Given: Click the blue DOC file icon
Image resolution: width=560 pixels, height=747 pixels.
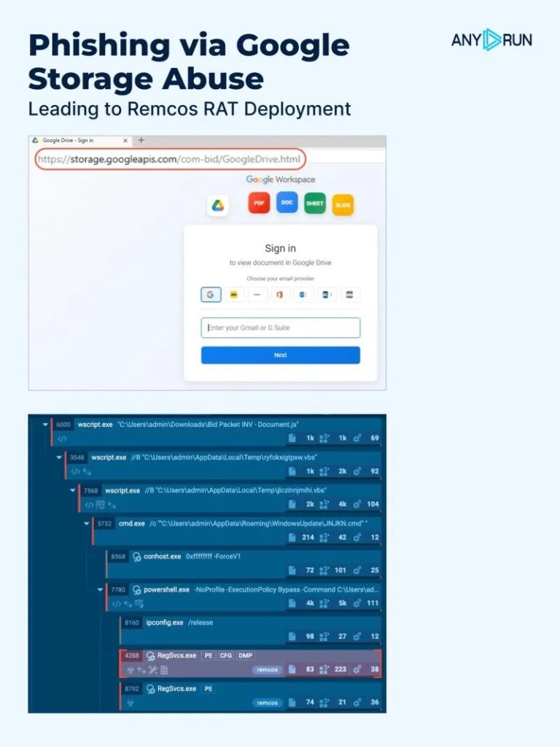Looking at the screenshot, I should pyautogui.click(x=287, y=202).
